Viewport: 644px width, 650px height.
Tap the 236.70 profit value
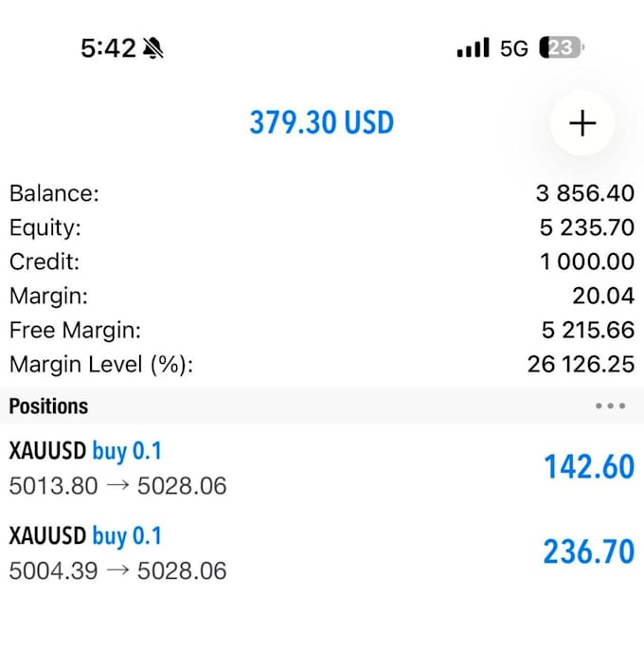click(589, 551)
